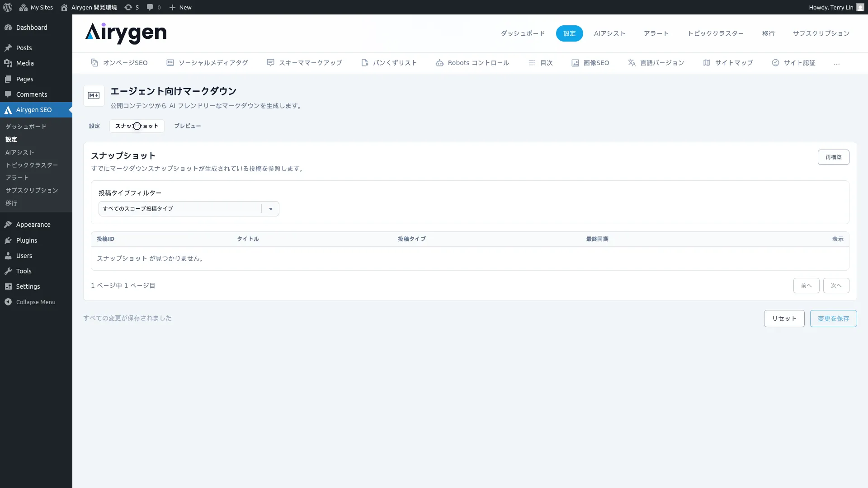Open アラート in top navigation

656,33
